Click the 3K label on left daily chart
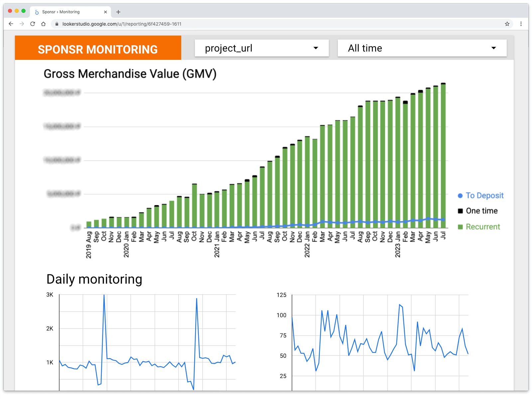The width and height of the screenshot is (532, 399). pos(50,295)
